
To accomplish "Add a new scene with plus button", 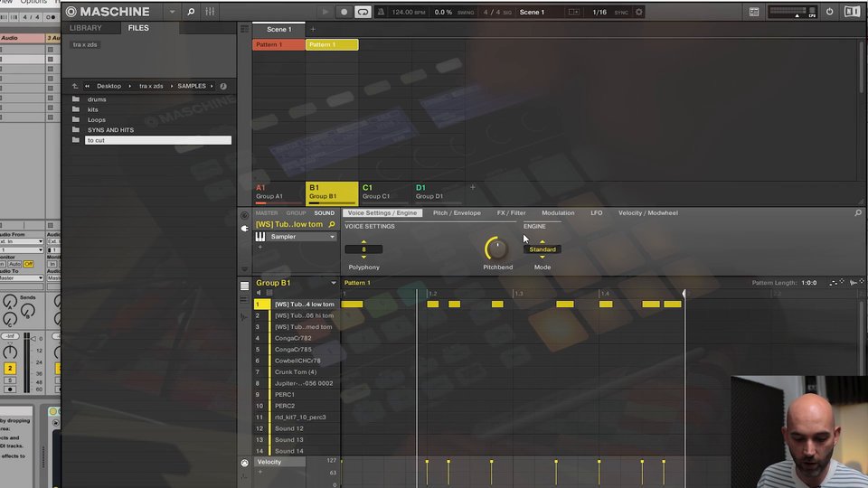I will pos(313,29).
